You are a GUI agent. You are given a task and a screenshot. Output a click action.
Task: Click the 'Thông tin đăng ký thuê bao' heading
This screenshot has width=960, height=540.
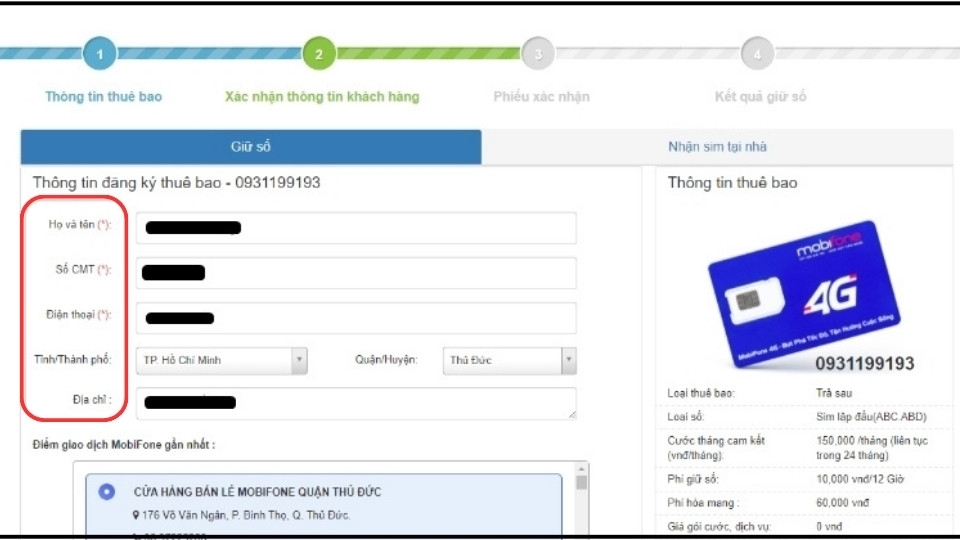[176, 182]
